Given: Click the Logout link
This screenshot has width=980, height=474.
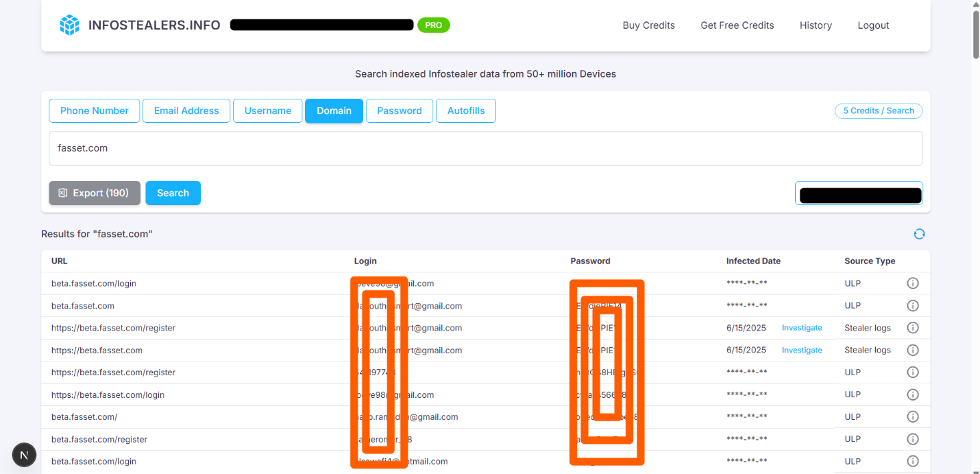Looking at the screenshot, I should coord(873,25).
